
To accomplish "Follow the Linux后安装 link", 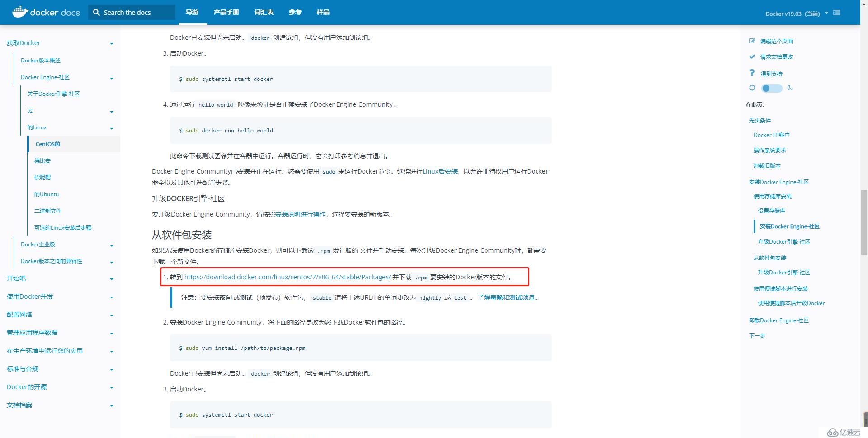I will (x=440, y=171).
